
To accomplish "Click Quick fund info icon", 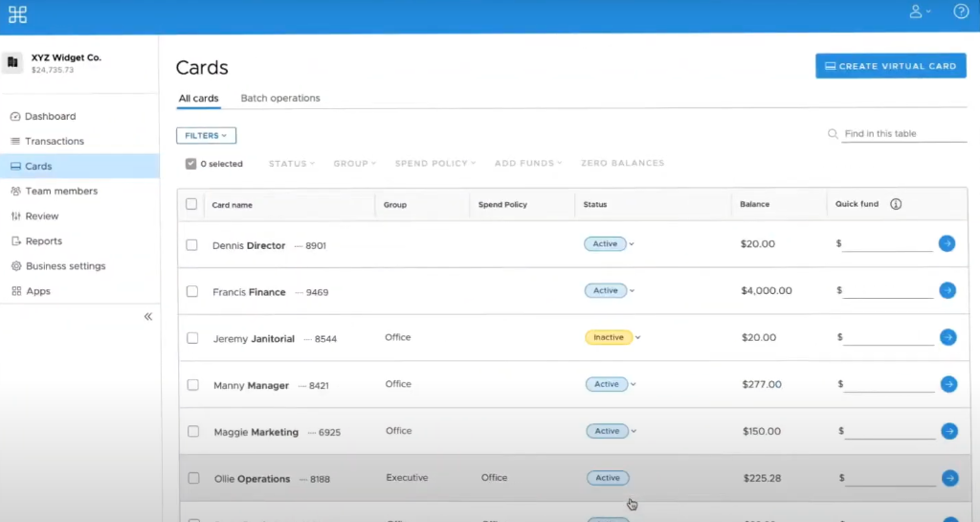I will point(896,204).
